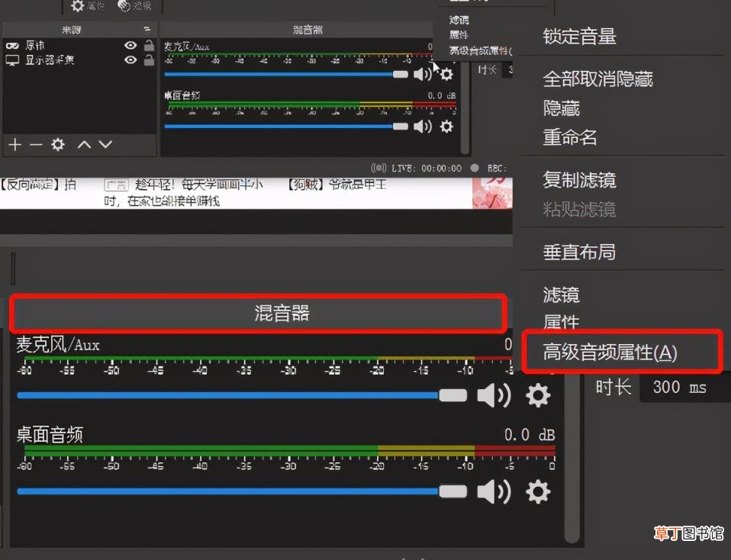Click the 滤镜 button above Sources

[x=134, y=5]
